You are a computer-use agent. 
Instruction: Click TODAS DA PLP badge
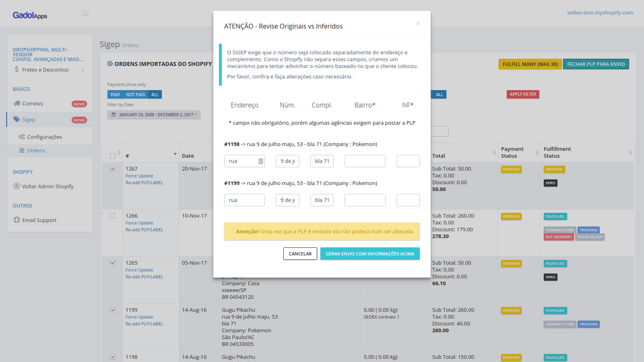(x=590, y=237)
